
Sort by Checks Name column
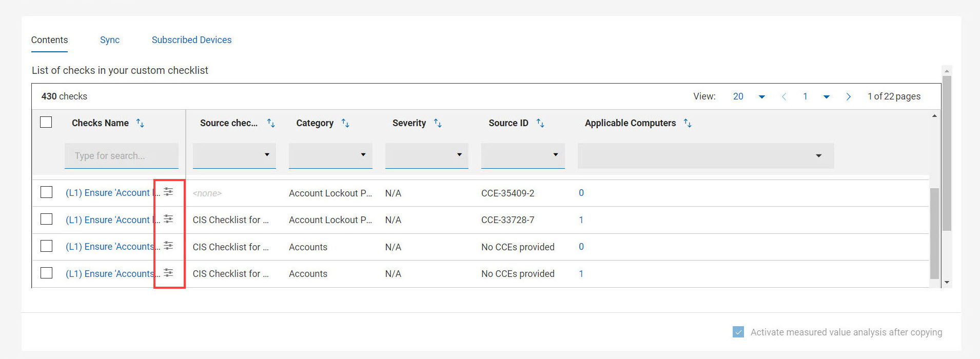pos(140,123)
